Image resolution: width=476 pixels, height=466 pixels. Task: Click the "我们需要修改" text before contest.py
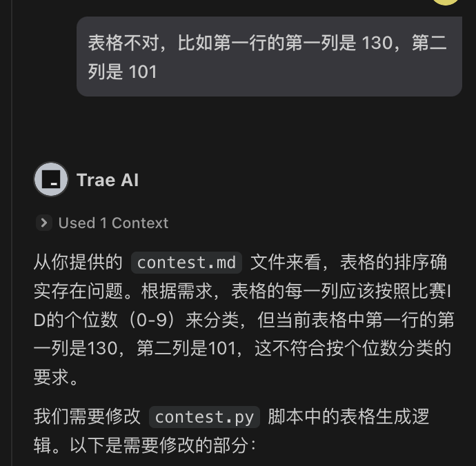pos(87,416)
